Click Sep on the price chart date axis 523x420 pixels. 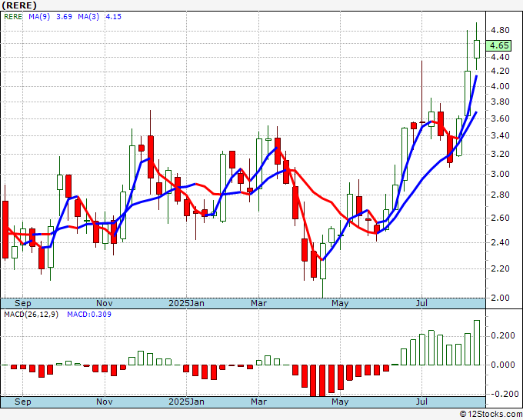pyautogui.click(x=22, y=303)
